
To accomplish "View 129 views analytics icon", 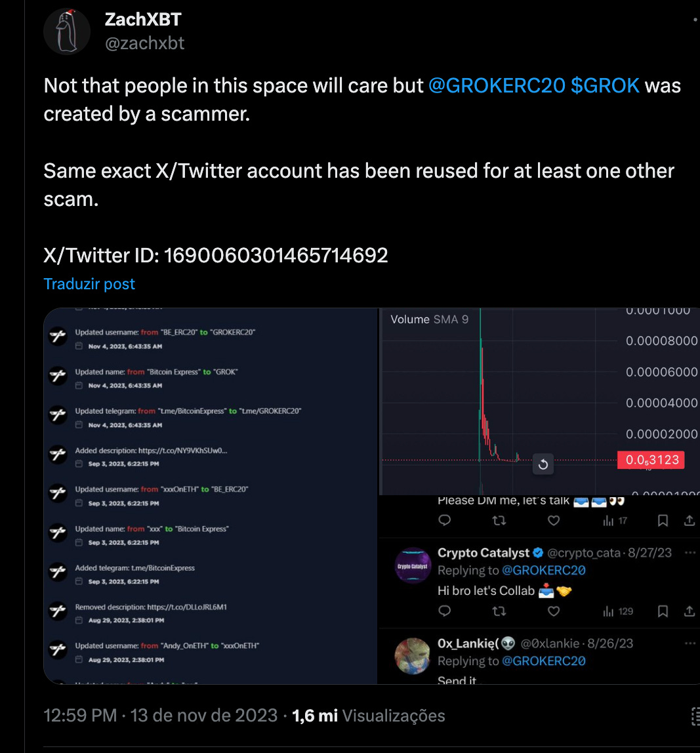I will (x=618, y=611).
